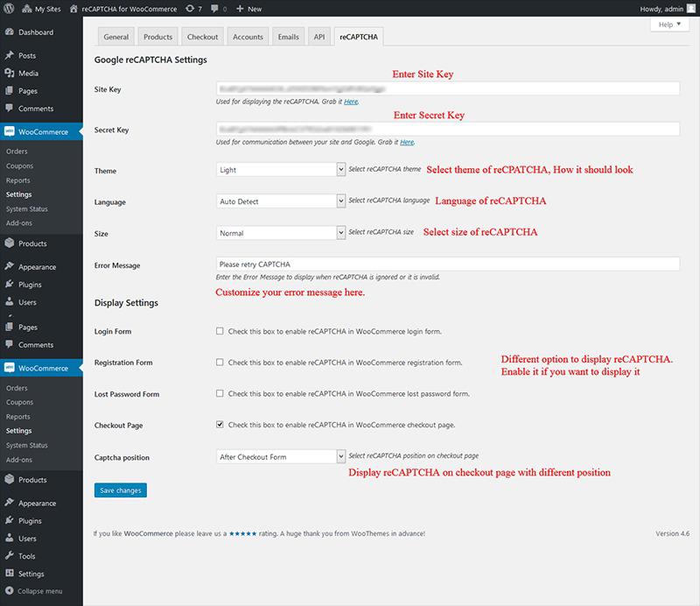Image resolution: width=700 pixels, height=606 pixels.
Task: Toggle the Registration Form reCAPTCHA checkbox
Action: (220, 363)
